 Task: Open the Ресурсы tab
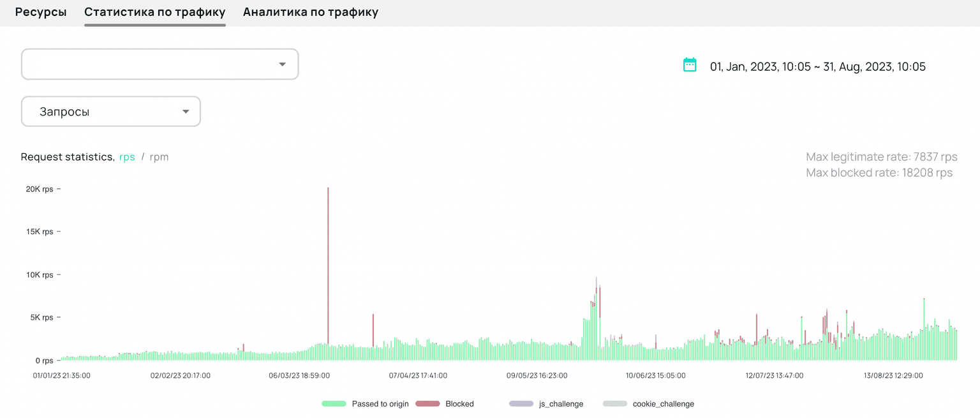(x=41, y=12)
